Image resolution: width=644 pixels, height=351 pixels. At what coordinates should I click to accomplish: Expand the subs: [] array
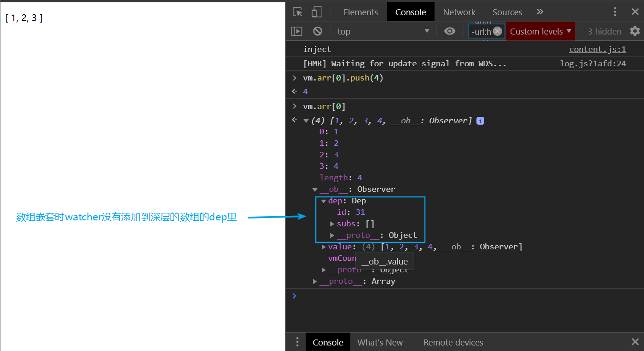click(x=332, y=224)
